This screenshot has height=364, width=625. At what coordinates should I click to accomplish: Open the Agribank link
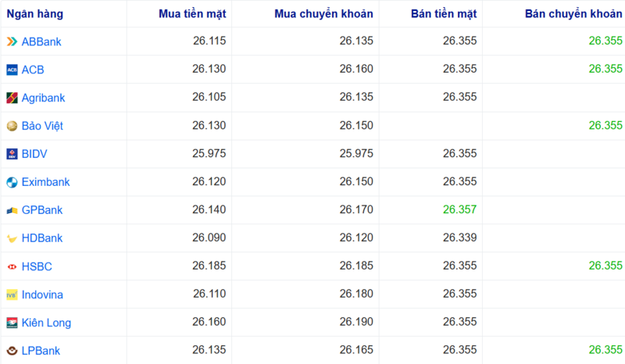43,98
